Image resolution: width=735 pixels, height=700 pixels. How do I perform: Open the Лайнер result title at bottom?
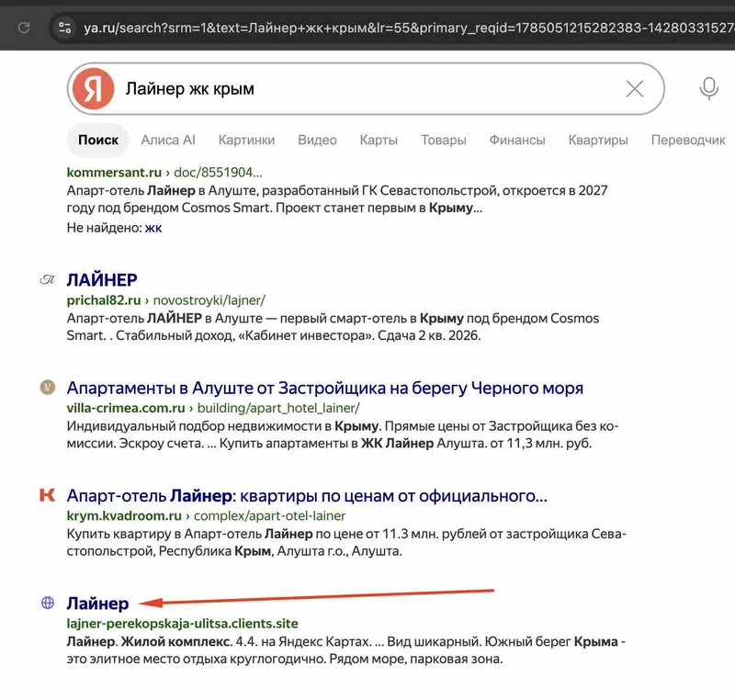(x=97, y=604)
